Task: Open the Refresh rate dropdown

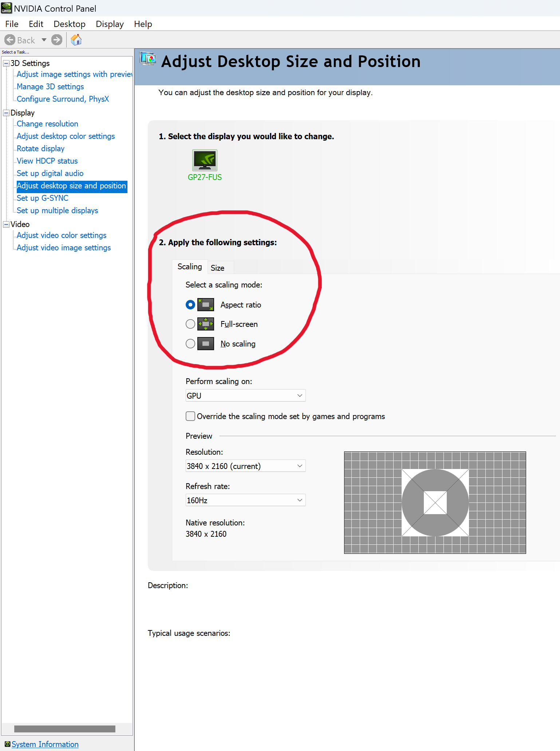Action: (x=245, y=500)
